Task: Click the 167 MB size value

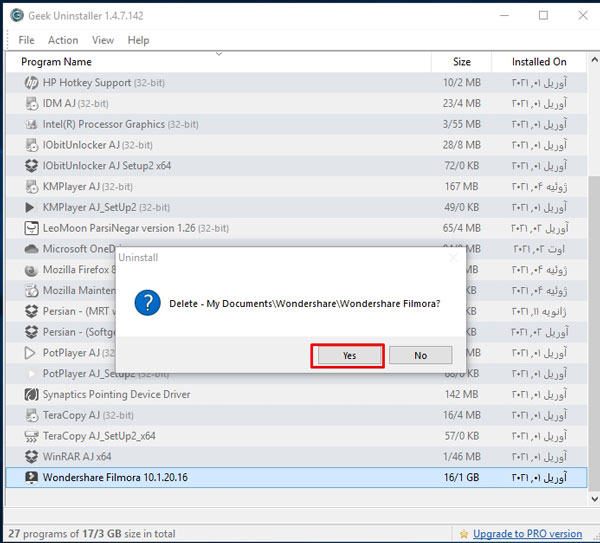Action: click(461, 187)
